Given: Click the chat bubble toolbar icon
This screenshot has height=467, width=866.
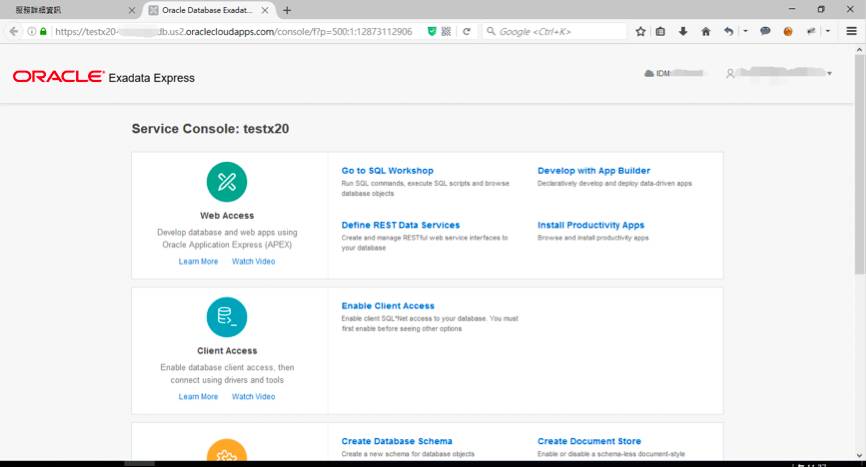Looking at the screenshot, I should click(x=765, y=31).
